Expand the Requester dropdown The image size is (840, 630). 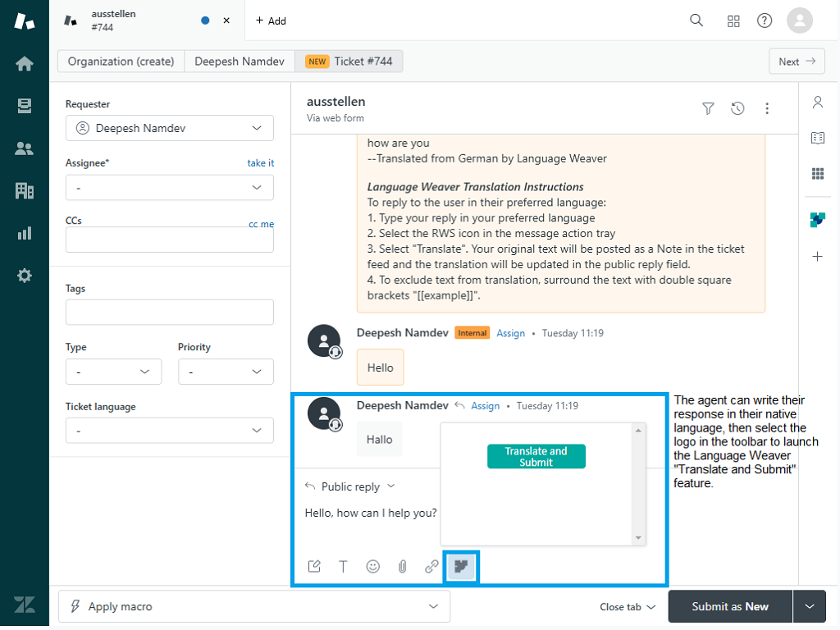coord(169,128)
